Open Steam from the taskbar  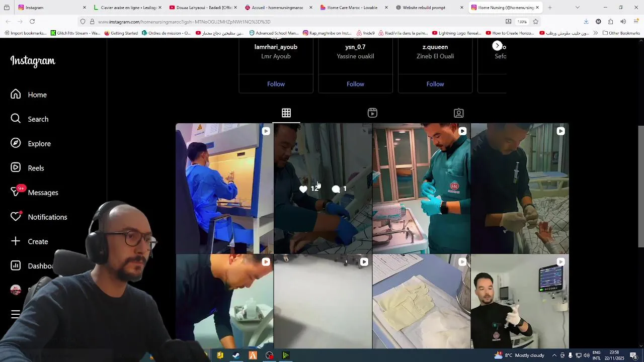(x=236, y=355)
